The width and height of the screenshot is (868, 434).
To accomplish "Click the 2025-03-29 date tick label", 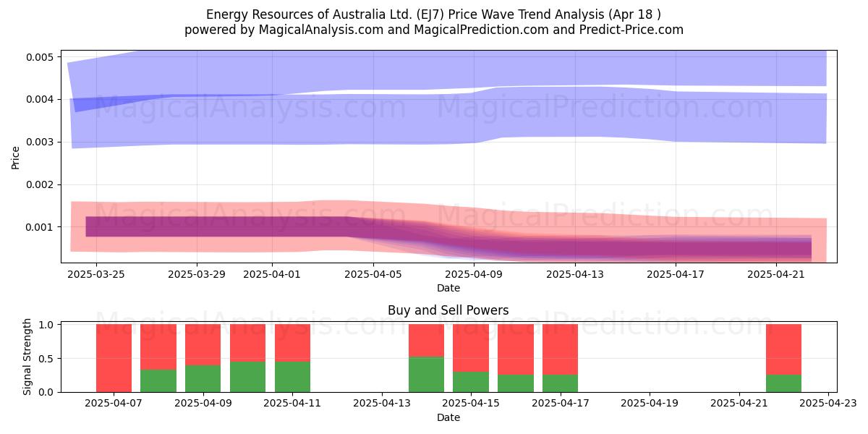I will click(x=197, y=275).
